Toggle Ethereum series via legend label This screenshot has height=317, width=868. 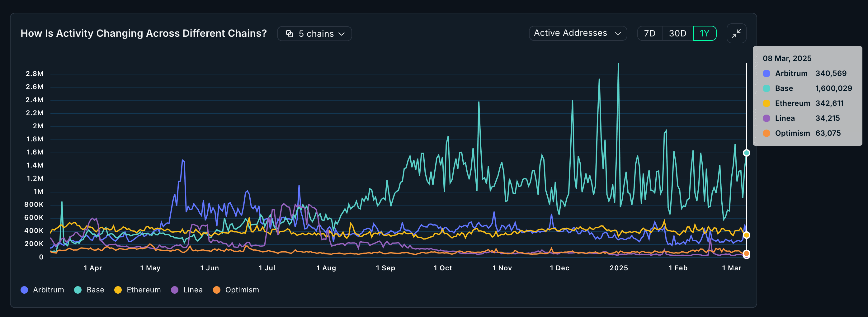144,290
